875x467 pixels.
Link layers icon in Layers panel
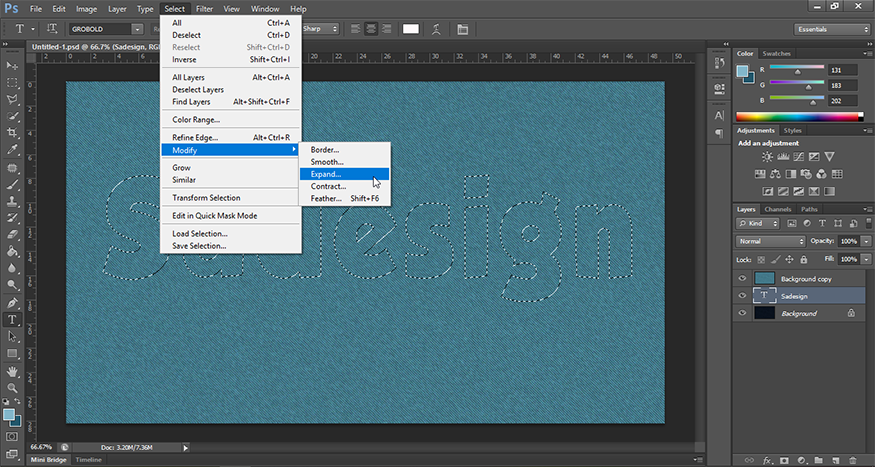point(749,460)
